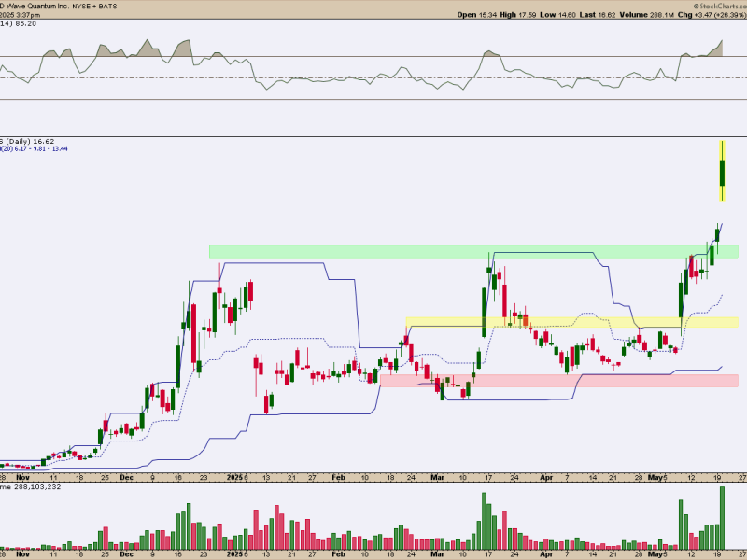Click the green shaded resistance zone
The width and height of the screenshot is (747, 560).
[x=473, y=251]
